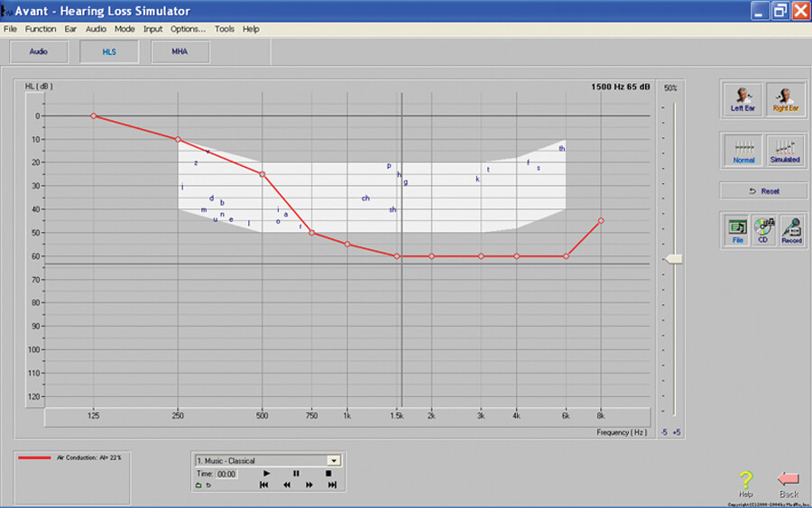Click the 1k point on the audiogram curve
The height and width of the screenshot is (508, 812).
pos(347,245)
